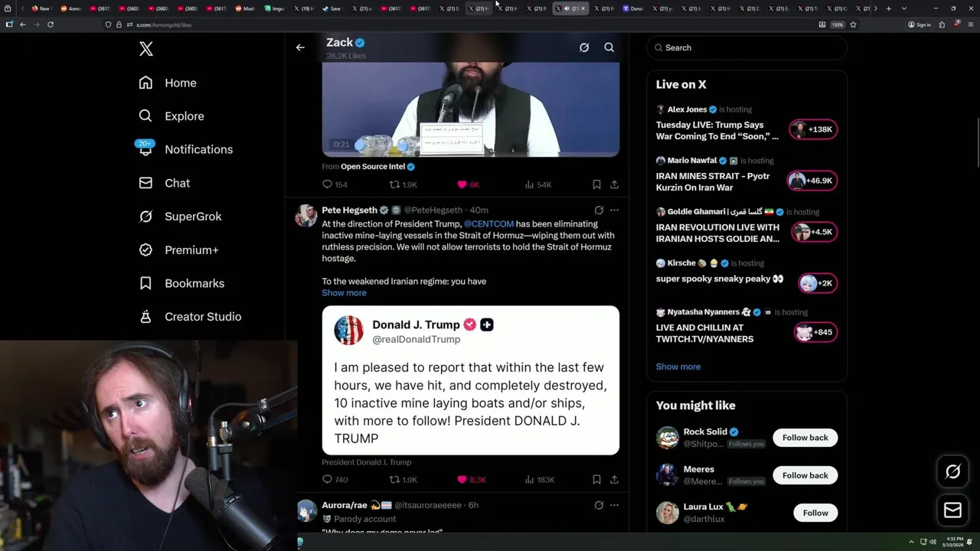Open SuperGrok
The height and width of the screenshot is (551, 980).
click(x=180, y=217)
